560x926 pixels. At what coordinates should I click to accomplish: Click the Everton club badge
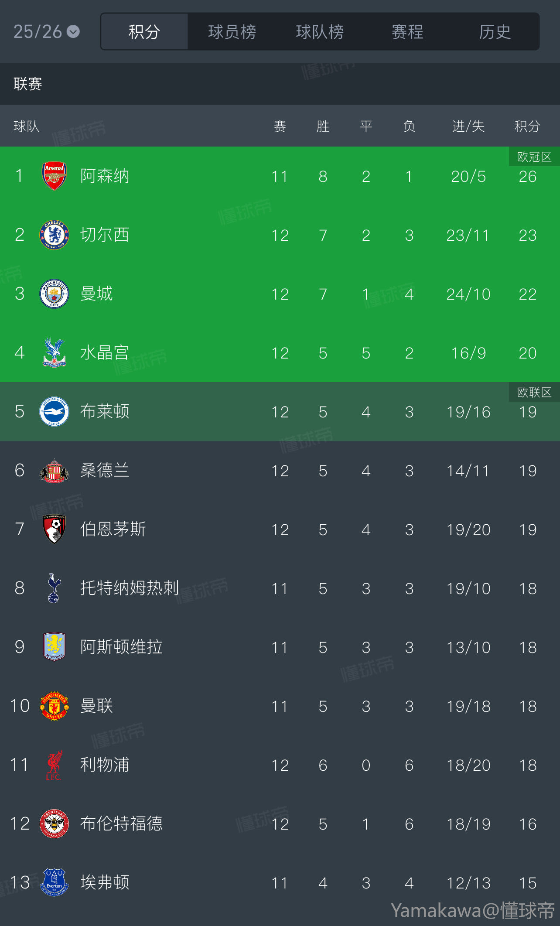tap(54, 882)
